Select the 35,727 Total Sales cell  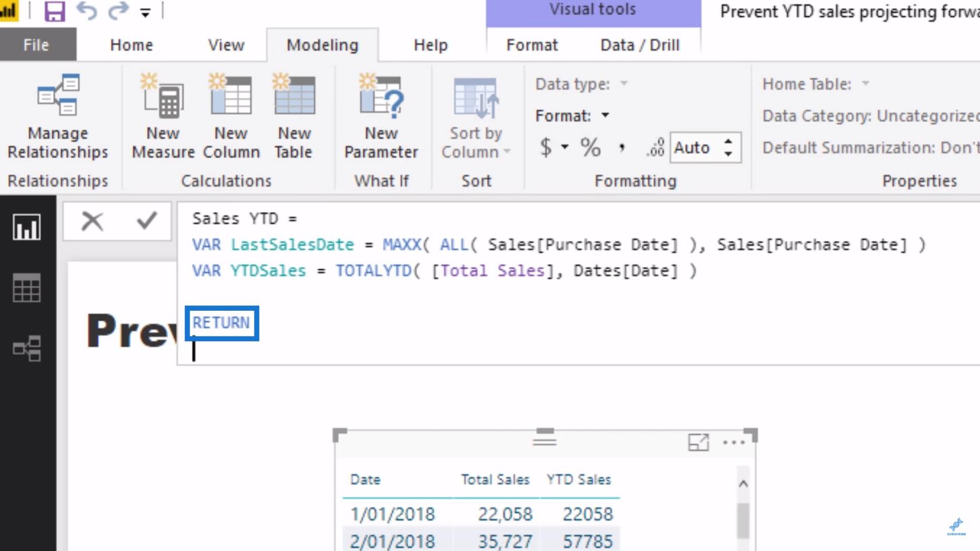pyautogui.click(x=505, y=541)
